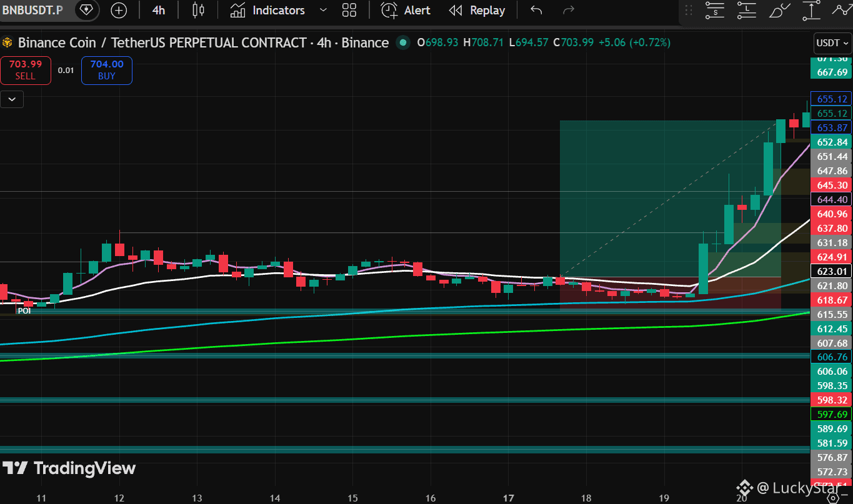
Task: Click the chart title Binance Coin / TetherUS
Action: pyautogui.click(x=203, y=42)
